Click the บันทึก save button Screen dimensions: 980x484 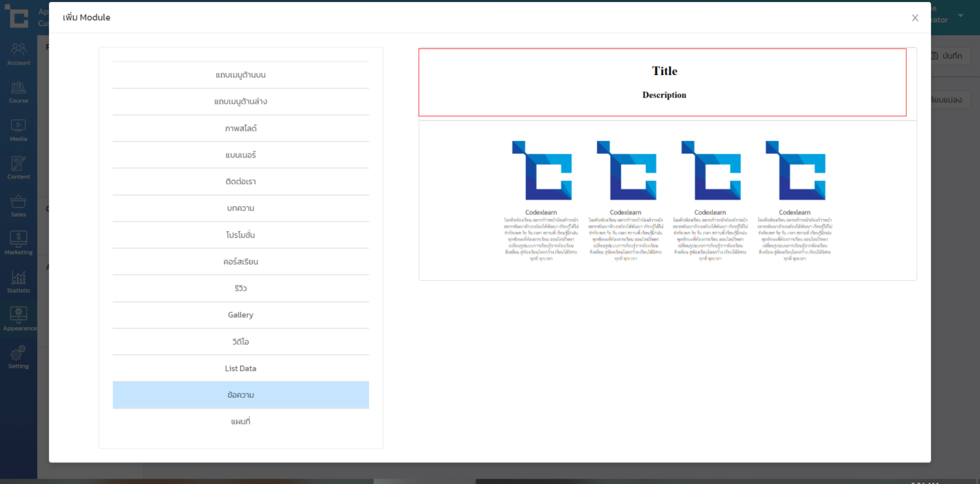pos(951,56)
